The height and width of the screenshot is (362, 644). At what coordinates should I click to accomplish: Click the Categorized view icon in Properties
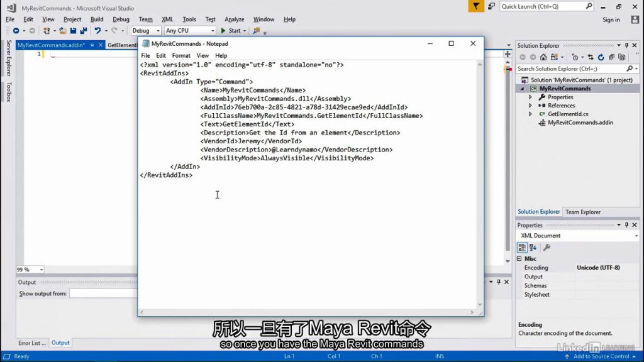tap(522, 248)
